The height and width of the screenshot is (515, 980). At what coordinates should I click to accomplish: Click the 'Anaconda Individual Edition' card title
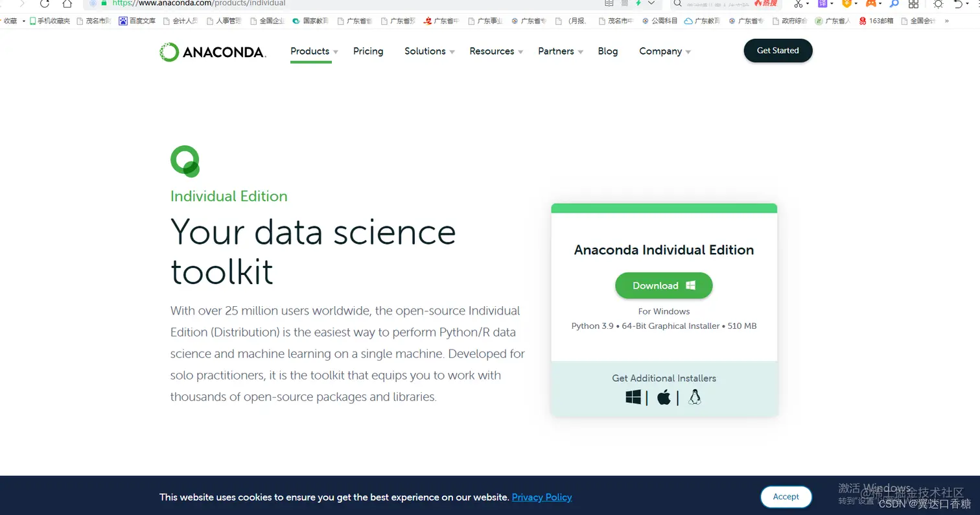point(664,250)
